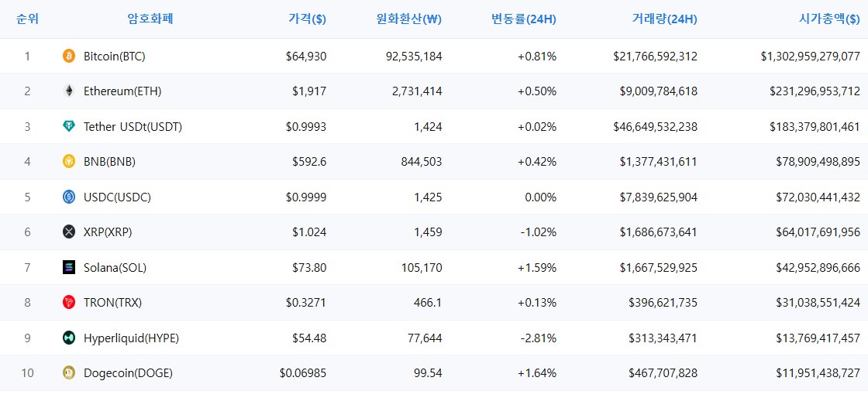Click the won value 844,503

click(x=422, y=161)
